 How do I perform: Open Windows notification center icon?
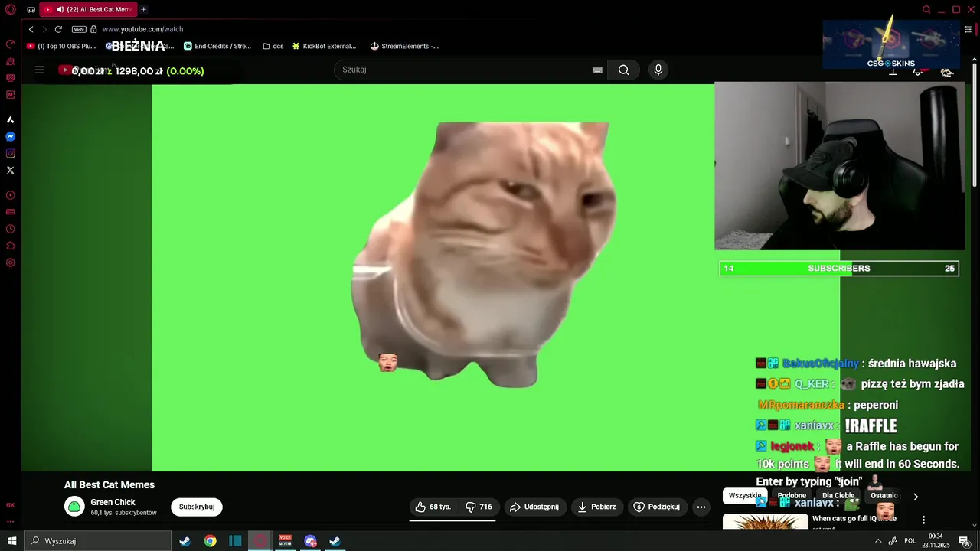click(x=965, y=541)
